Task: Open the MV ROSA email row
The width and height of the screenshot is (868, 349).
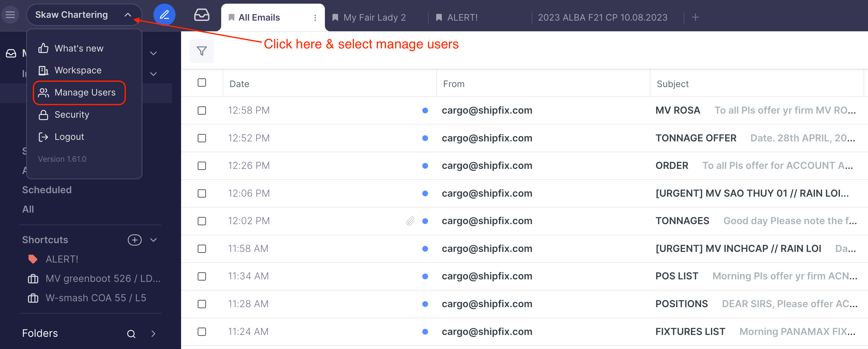Action: coord(677,111)
